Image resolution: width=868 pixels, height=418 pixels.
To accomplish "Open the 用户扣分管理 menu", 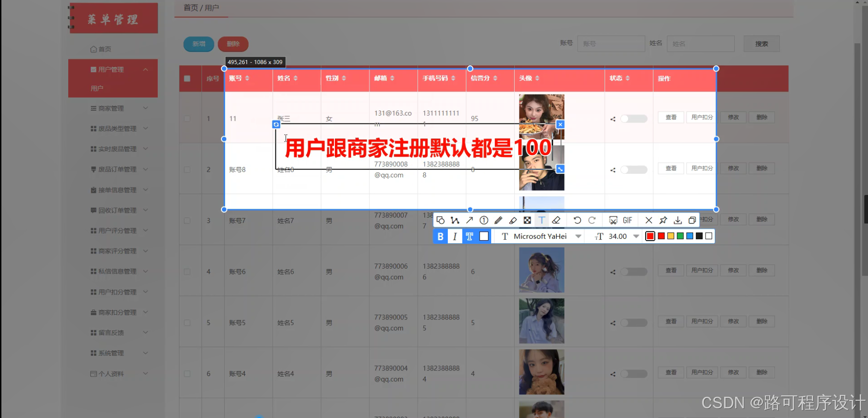I will [x=113, y=292].
